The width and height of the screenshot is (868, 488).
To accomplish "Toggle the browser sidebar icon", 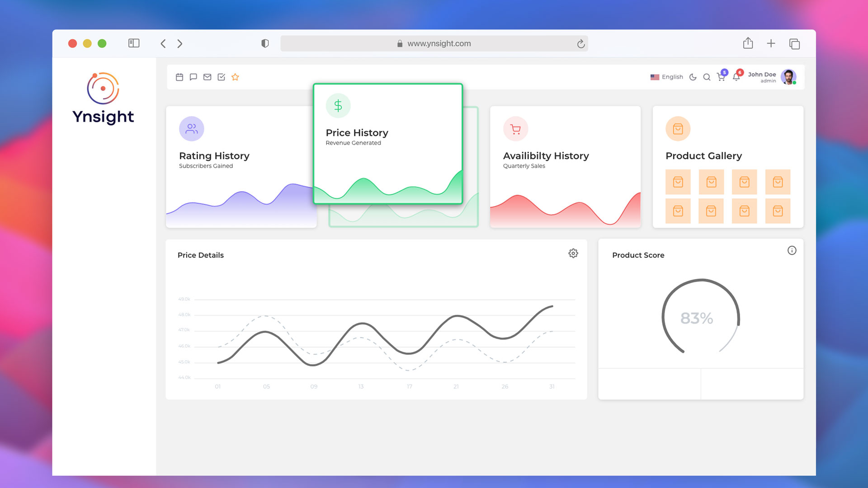I will click(134, 43).
